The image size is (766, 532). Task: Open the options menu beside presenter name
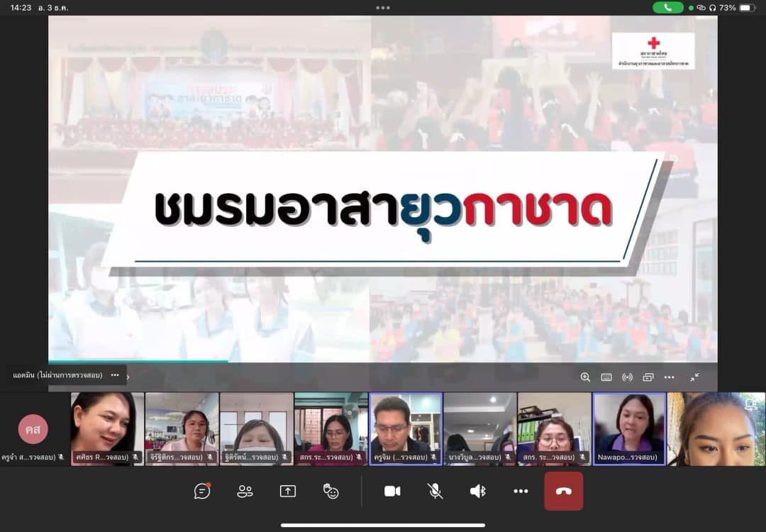[115, 375]
